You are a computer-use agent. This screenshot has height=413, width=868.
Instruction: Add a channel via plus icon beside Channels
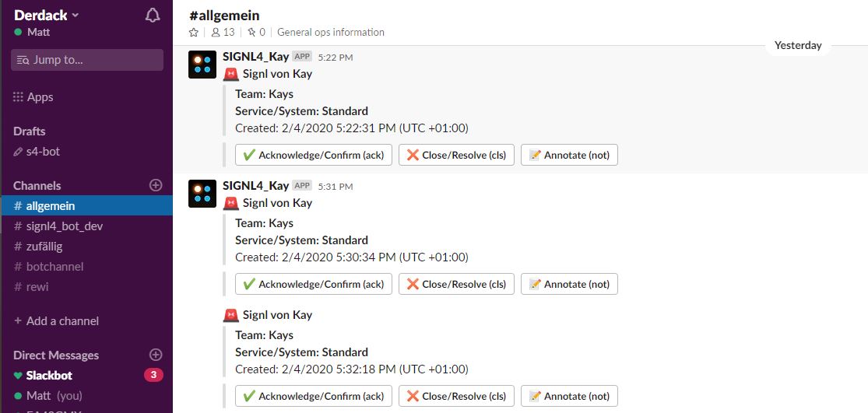(x=156, y=185)
